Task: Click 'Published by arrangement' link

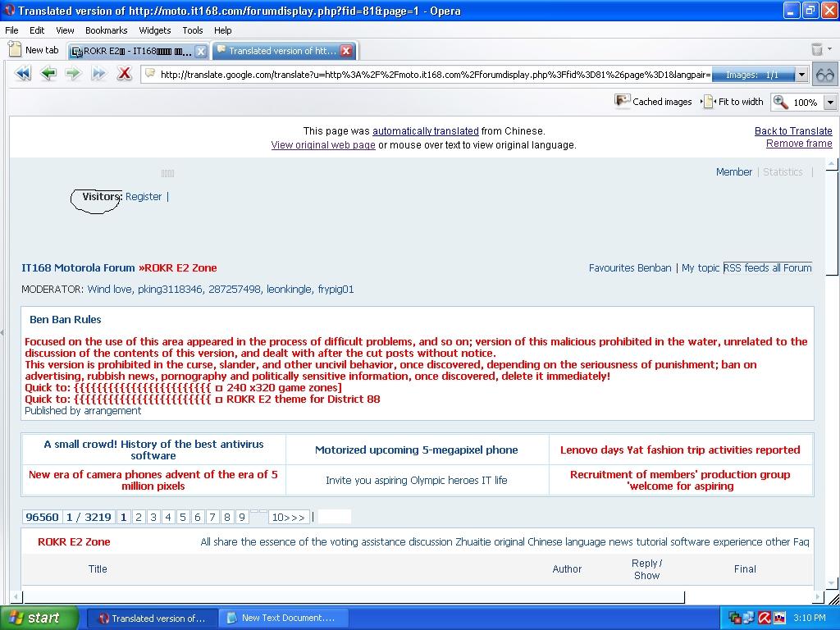Action: (x=83, y=410)
